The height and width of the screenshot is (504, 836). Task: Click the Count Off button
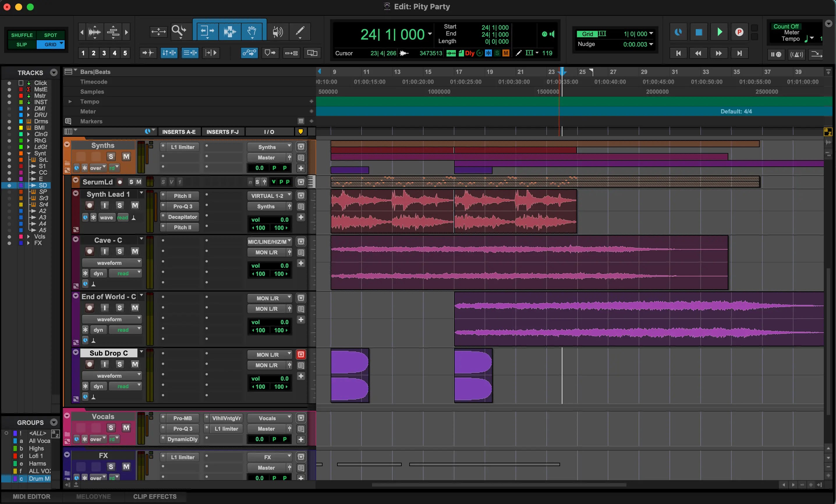point(787,26)
